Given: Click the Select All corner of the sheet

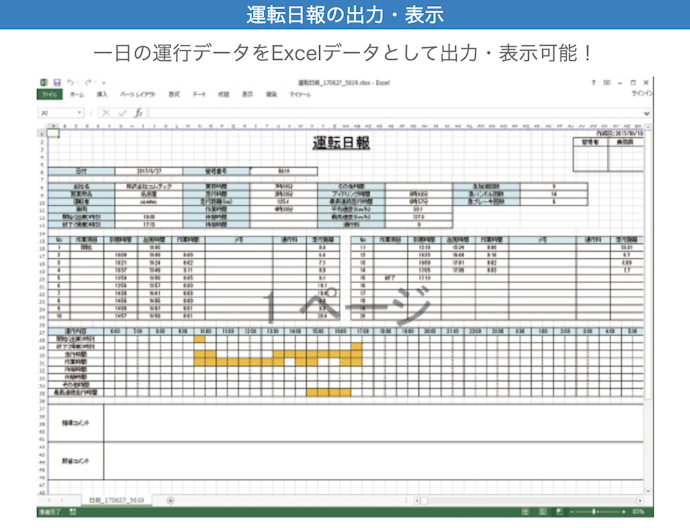Looking at the screenshot, I should pos(42,126).
